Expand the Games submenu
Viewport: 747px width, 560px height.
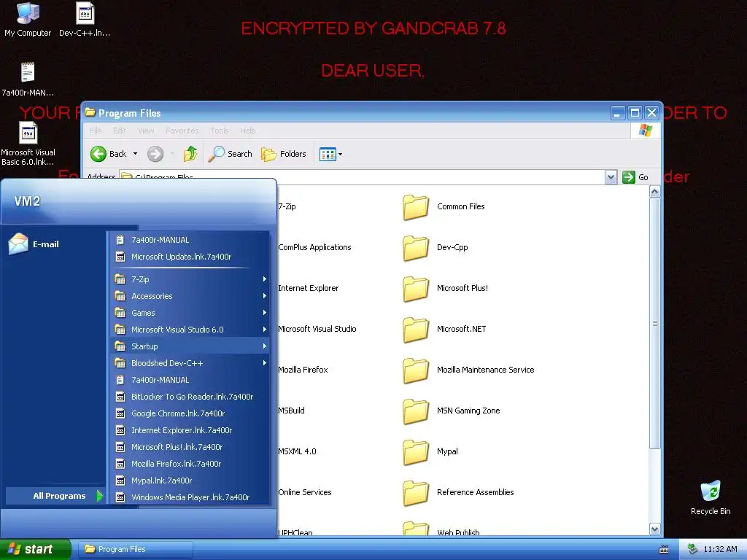190,313
